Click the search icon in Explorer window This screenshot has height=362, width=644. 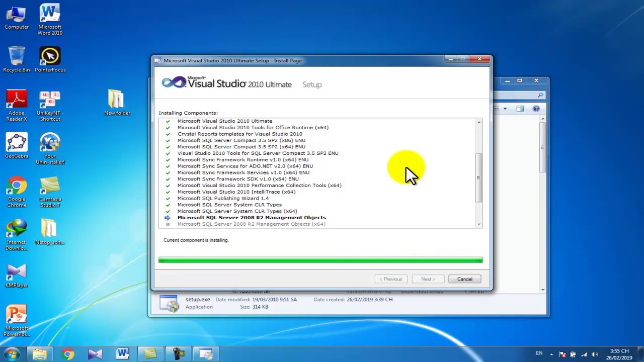pos(540,95)
